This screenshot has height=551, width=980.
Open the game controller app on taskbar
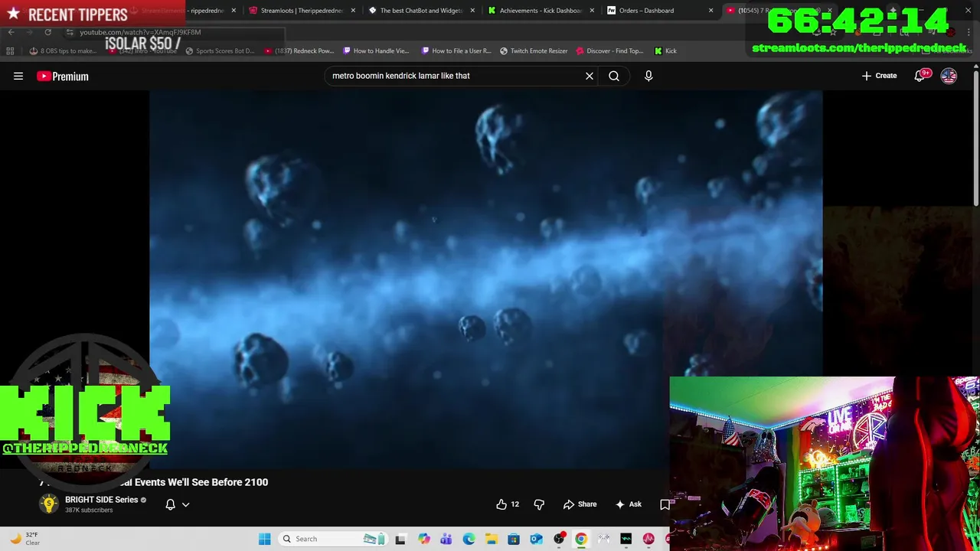pyautogui.click(x=604, y=539)
